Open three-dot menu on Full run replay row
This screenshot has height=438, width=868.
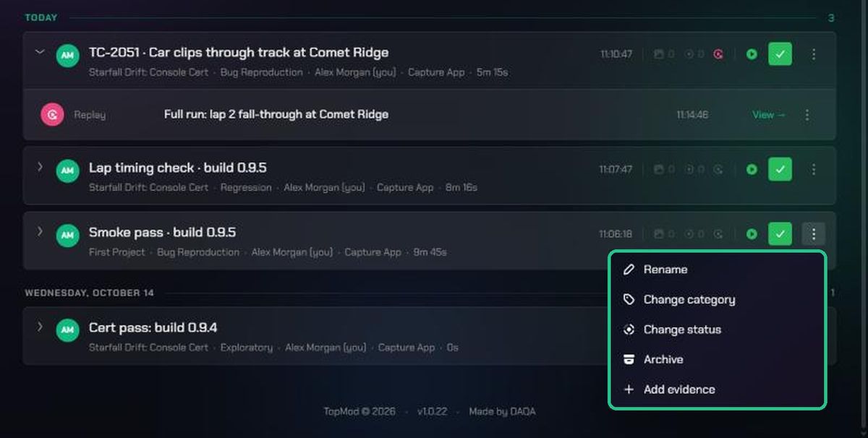point(807,115)
